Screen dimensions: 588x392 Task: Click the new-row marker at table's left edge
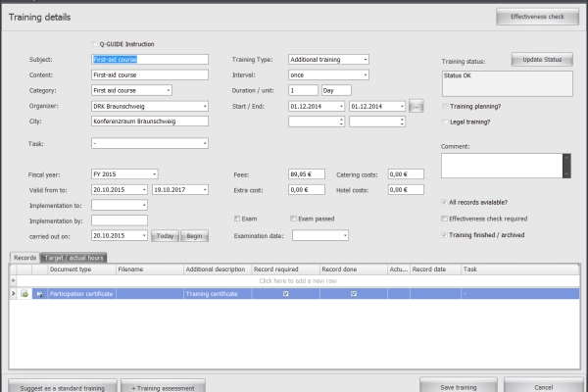(12, 280)
